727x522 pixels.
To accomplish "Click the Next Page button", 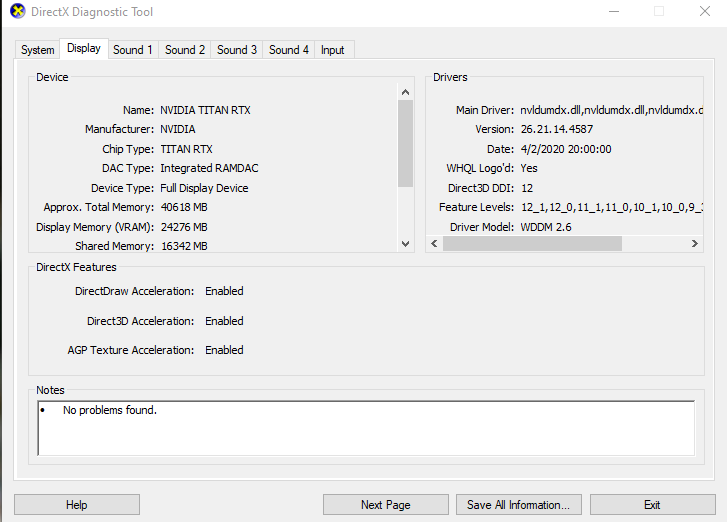I will 386,504.
